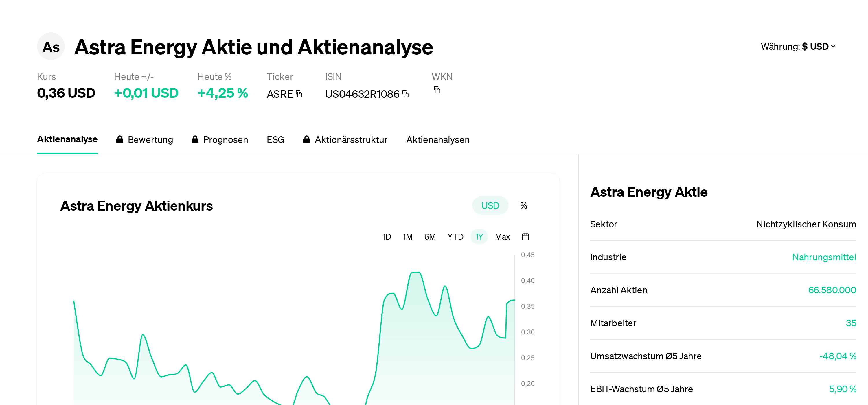Viewport: 868px width, 405px height.
Task: Open the Nahrungsmittel industry link
Action: 824,257
